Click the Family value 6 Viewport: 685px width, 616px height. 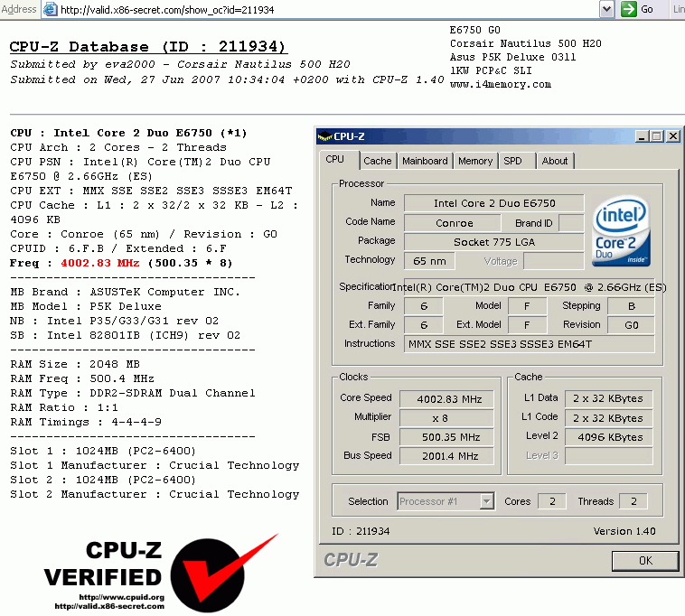coord(423,306)
